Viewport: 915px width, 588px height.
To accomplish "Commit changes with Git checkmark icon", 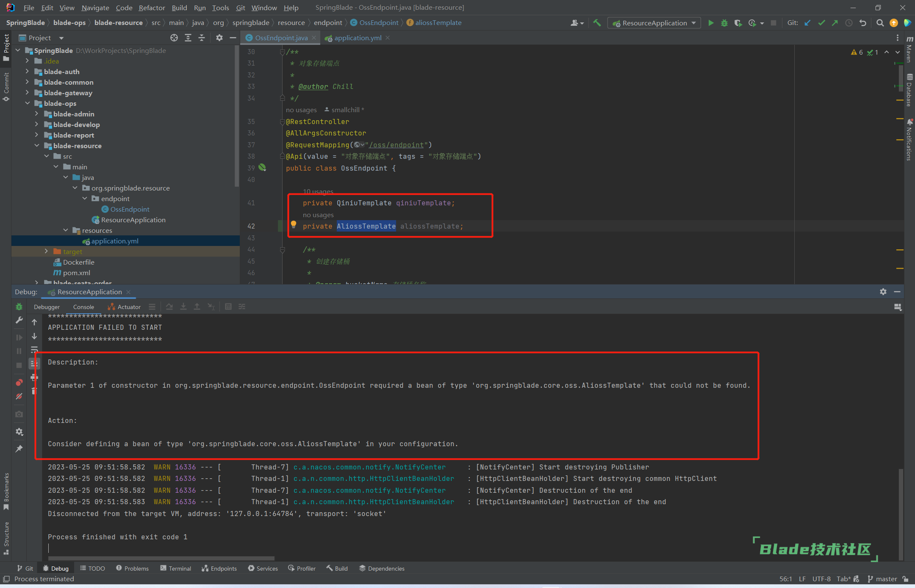I will click(x=821, y=23).
